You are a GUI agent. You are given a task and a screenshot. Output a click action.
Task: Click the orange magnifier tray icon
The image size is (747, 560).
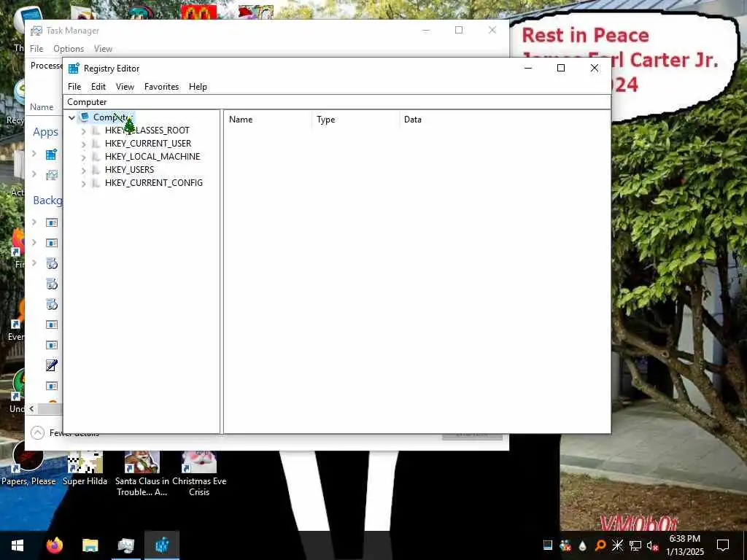[600, 545]
